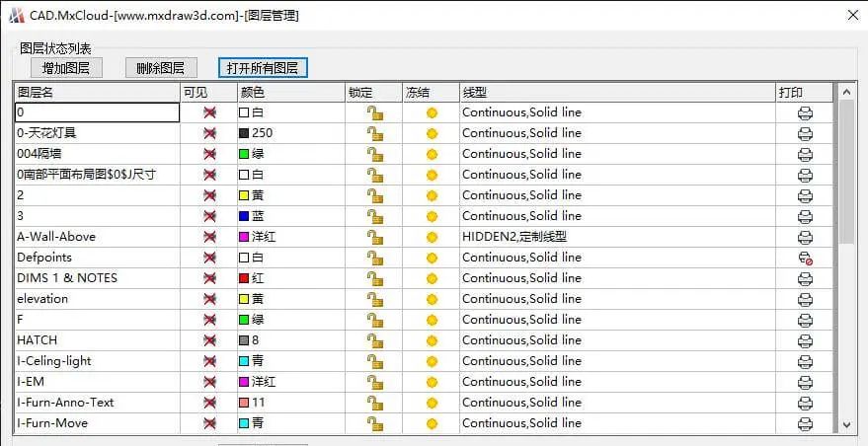The height and width of the screenshot is (446, 868).
Task: Open color 11 swatch of I-Furn-Anno-Text
Action: [244, 403]
